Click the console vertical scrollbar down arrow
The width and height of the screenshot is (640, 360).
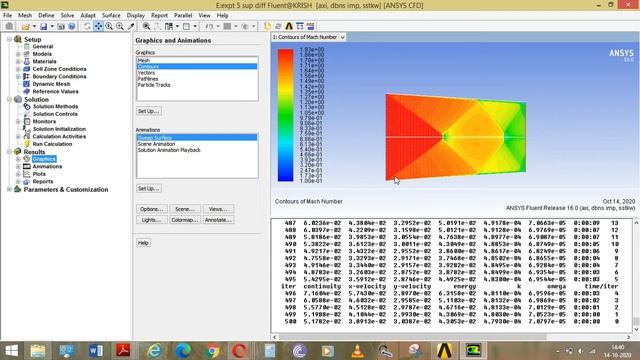636,330
